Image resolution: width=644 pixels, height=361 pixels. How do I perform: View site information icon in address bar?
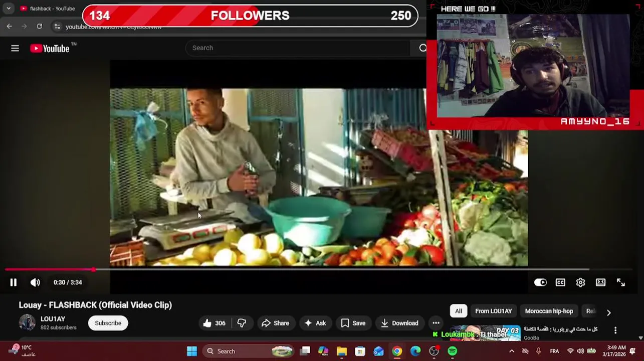[57, 27]
